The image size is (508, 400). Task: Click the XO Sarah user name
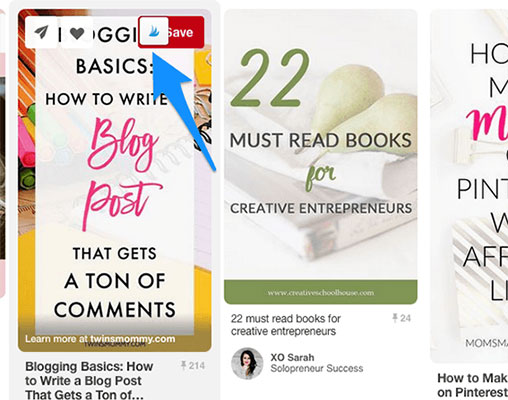click(292, 357)
